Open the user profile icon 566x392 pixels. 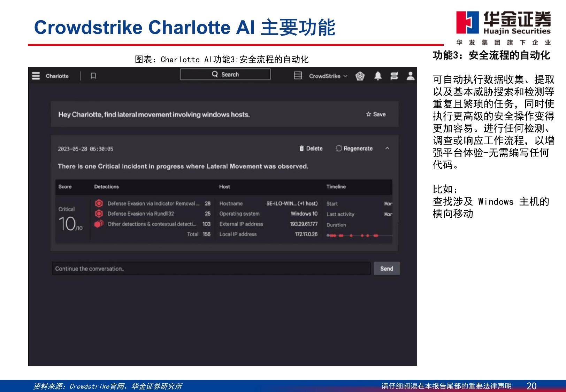[411, 76]
